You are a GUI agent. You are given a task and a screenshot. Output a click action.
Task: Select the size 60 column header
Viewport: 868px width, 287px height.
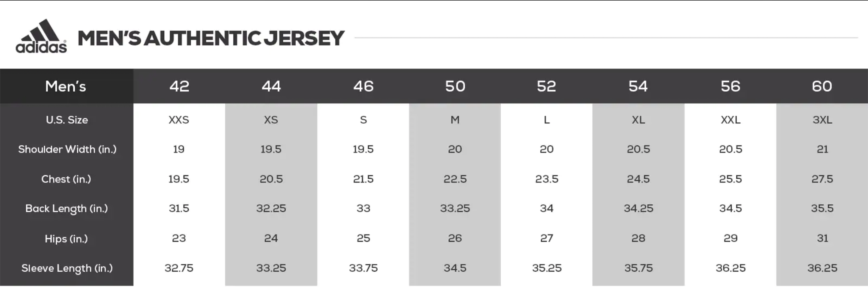tap(822, 86)
